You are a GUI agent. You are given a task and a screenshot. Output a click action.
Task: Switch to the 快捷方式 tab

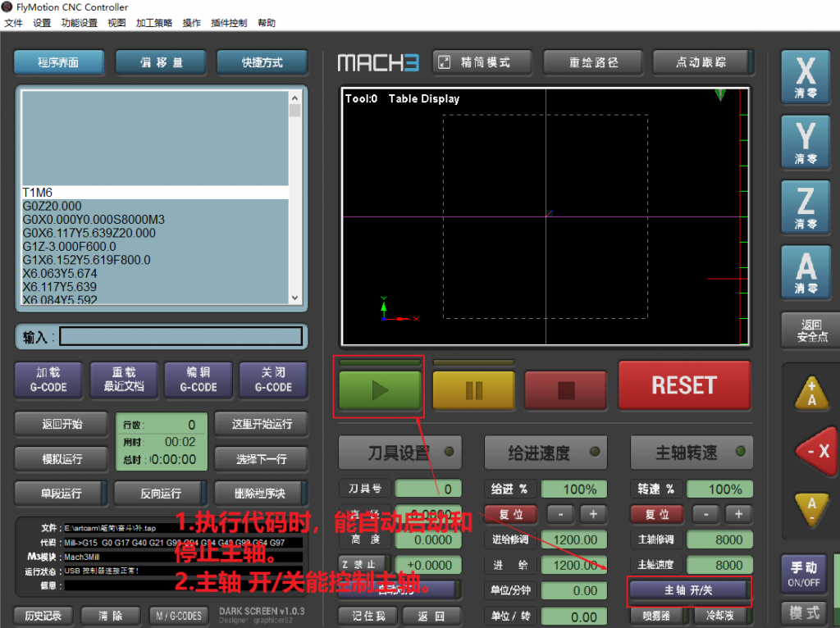coord(262,62)
